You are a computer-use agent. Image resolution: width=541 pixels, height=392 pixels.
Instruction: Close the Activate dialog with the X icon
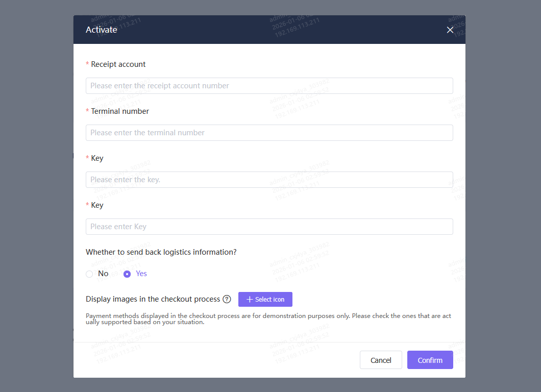click(450, 30)
